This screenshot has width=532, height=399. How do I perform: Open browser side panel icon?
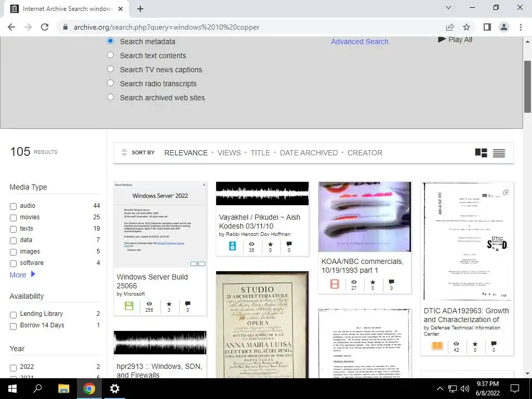click(x=487, y=27)
